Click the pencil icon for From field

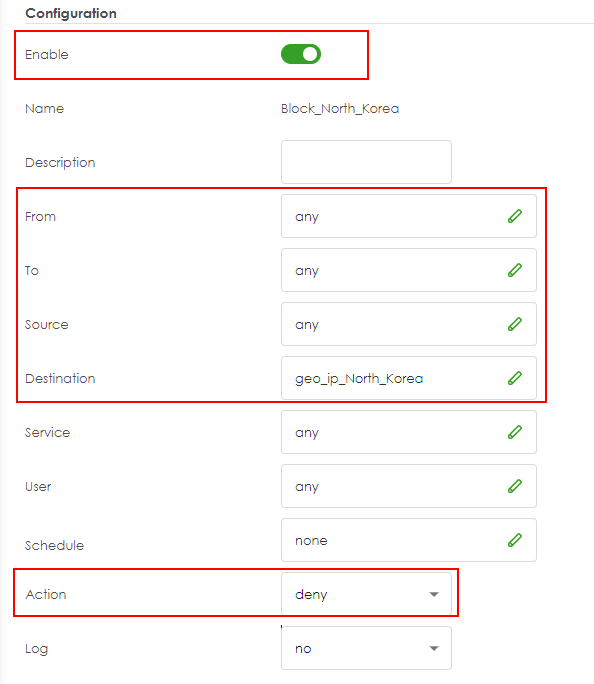click(x=515, y=216)
